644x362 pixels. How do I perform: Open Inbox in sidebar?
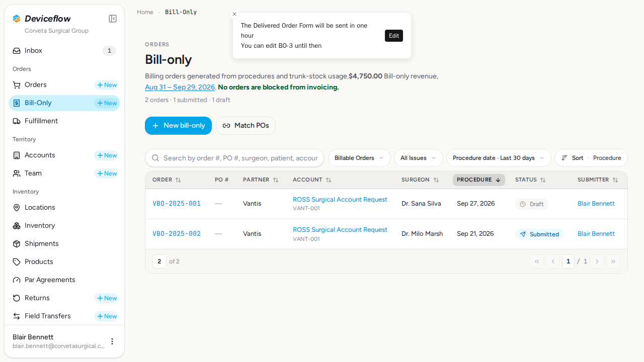(64, 51)
